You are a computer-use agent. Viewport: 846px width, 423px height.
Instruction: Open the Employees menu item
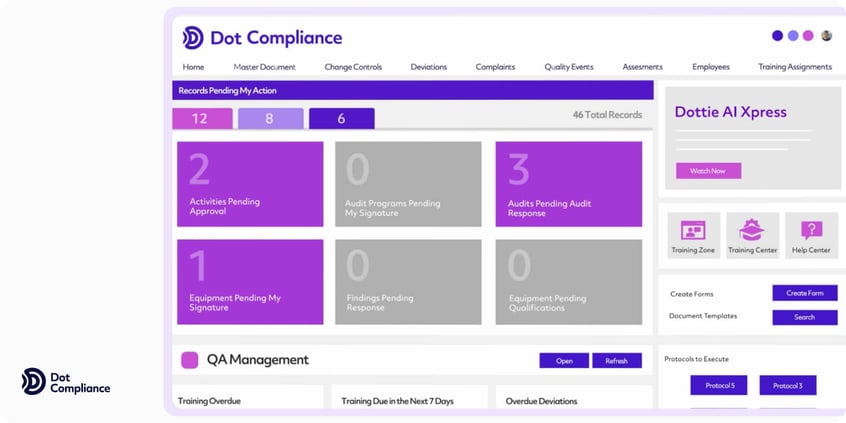[x=711, y=67]
